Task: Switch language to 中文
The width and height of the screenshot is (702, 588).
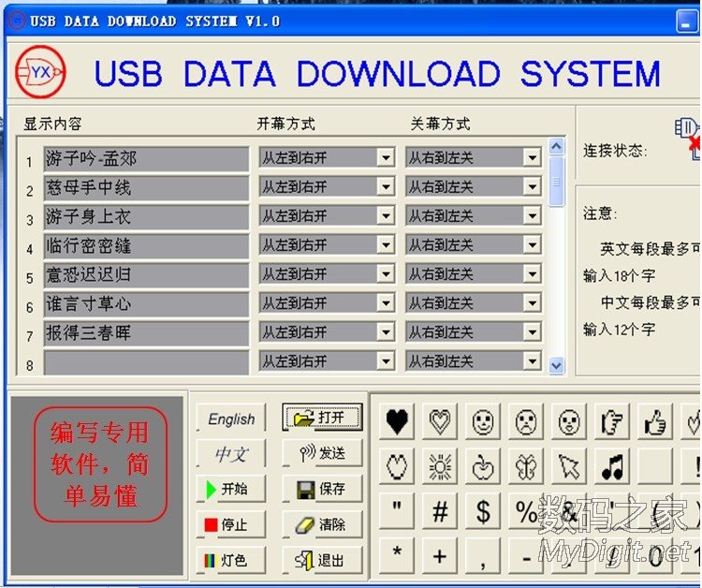Action: (x=230, y=453)
